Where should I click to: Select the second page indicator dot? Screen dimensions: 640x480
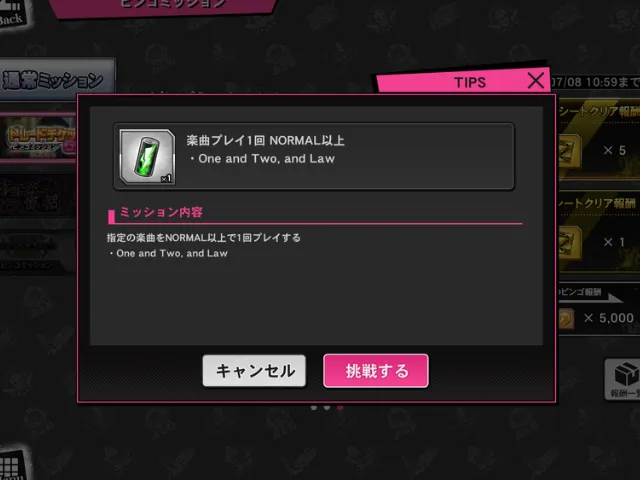click(x=327, y=407)
